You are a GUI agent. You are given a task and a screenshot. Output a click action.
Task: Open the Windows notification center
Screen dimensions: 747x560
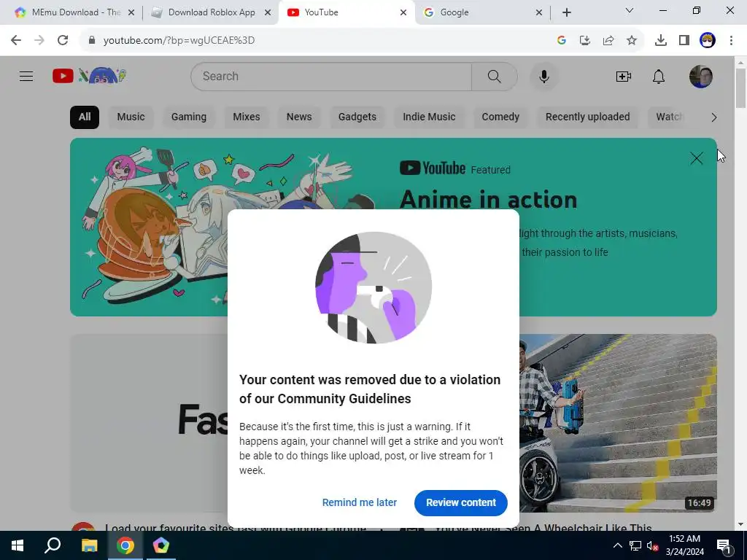tap(724, 546)
